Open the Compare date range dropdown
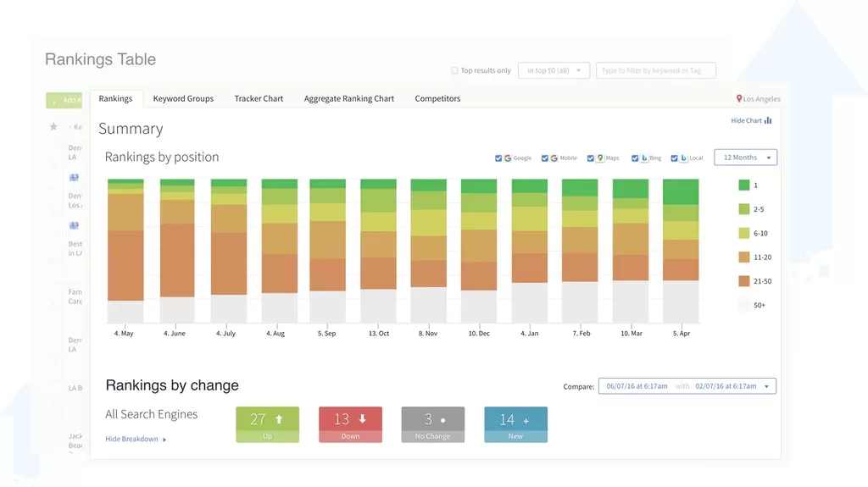Screen dimensions: 868x487 [x=687, y=386]
